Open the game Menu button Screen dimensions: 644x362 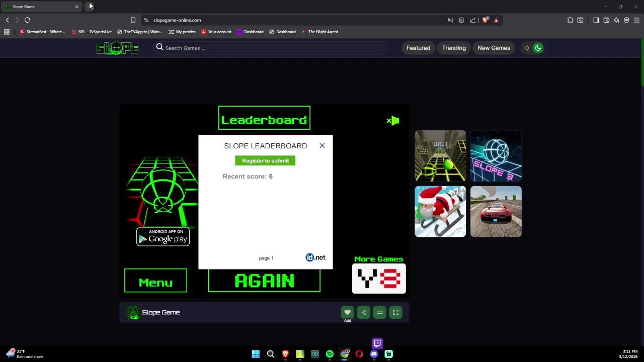[155, 281]
